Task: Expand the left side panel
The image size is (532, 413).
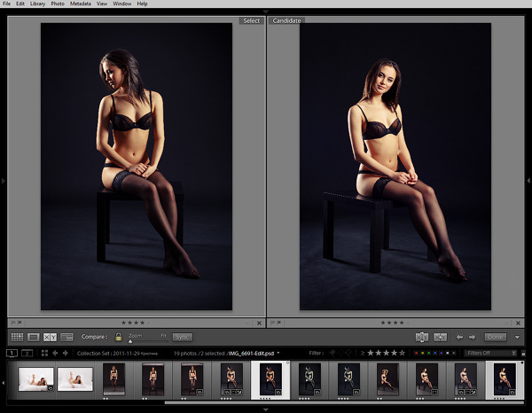Action: (3, 181)
